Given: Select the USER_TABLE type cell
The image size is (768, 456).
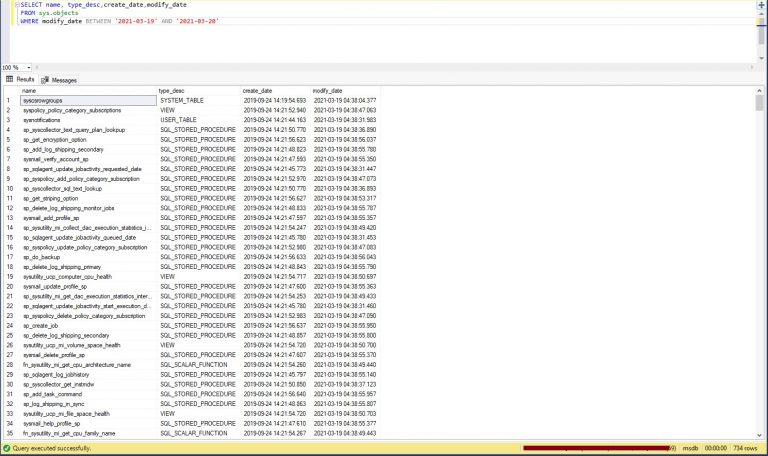Looking at the screenshot, I should 199,120.
